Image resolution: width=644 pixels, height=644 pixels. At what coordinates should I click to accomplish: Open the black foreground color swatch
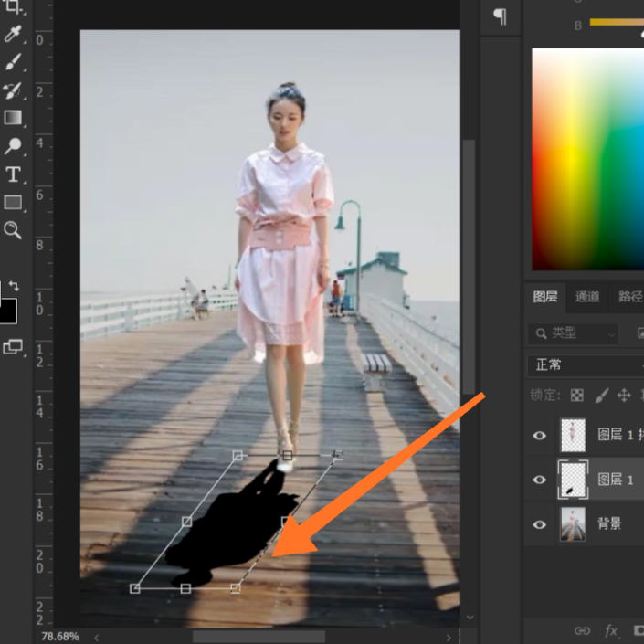point(8,311)
